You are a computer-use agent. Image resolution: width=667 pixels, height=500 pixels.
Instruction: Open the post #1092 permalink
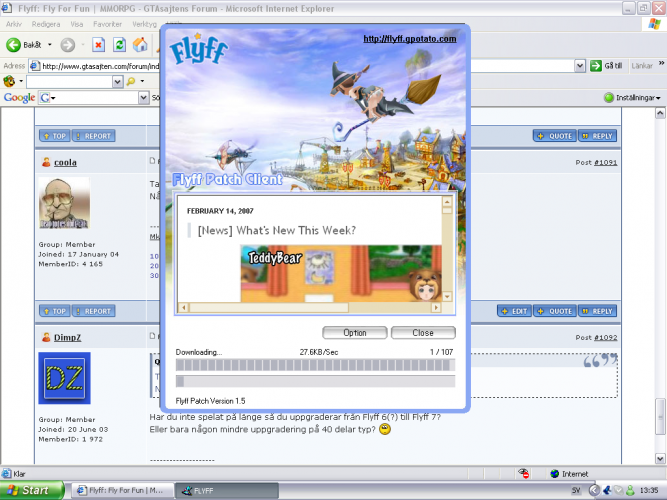click(605, 337)
